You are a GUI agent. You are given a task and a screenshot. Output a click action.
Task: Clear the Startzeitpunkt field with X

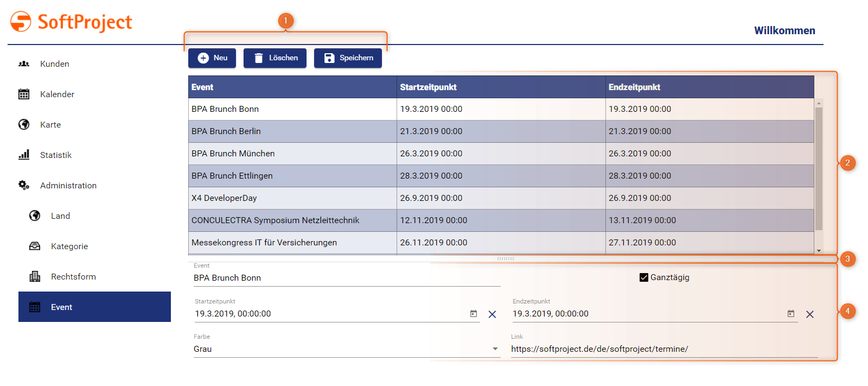[492, 314]
